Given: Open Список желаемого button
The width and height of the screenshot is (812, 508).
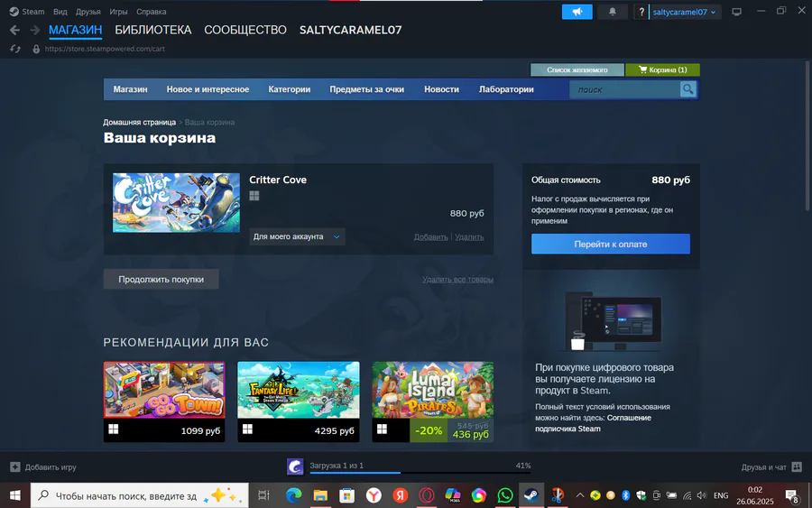Looking at the screenshot, I should click(x=577, y=69).
